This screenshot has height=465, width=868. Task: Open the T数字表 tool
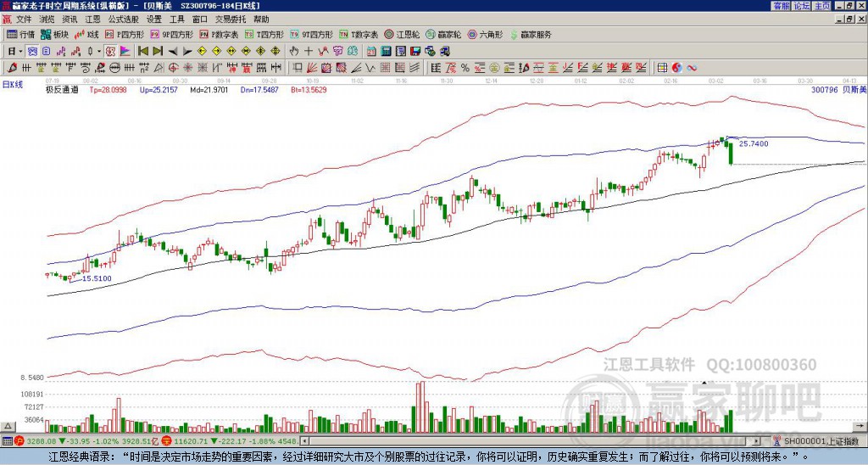point(359,34)
